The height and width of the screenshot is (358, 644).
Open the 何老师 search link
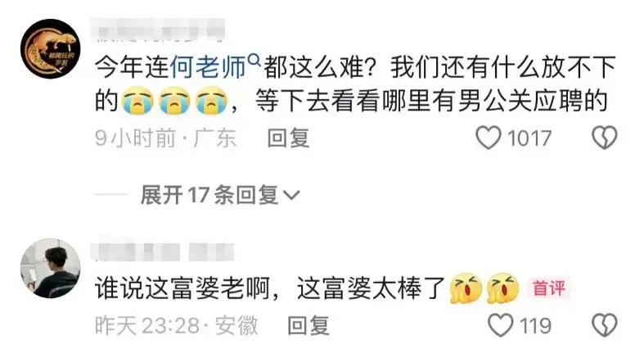point(208,67)
